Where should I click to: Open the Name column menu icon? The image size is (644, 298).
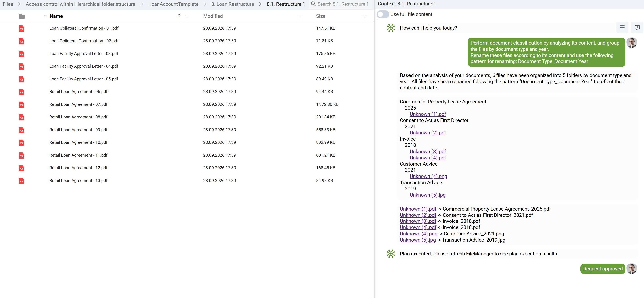click(46, 16)
